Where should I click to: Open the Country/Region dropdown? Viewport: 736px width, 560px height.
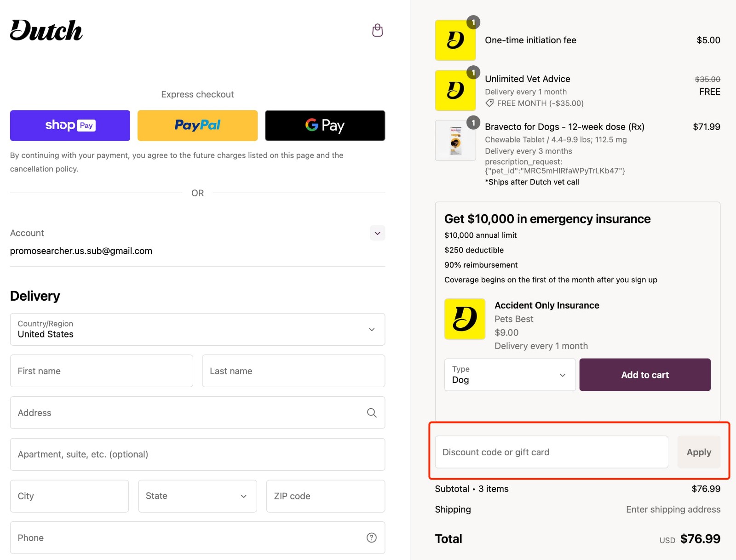pos(197,329)
